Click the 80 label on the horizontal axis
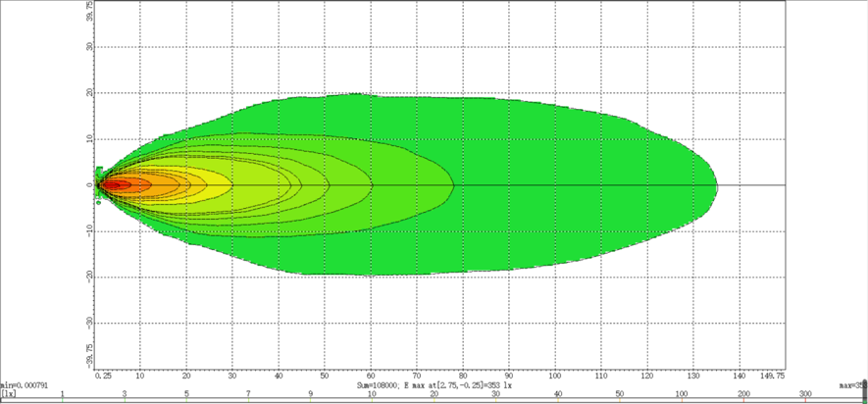Image resolution: width=868 pixels, height=404 pixels. coord(463,376)
